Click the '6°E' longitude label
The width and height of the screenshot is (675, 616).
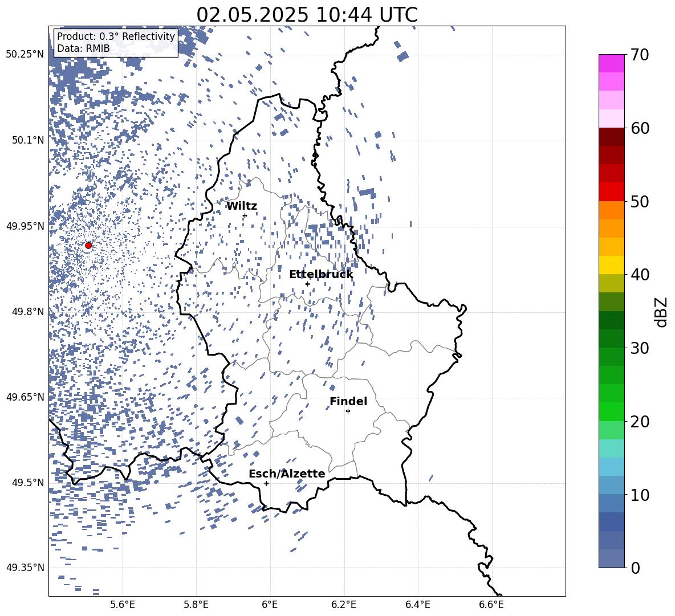pos(270,605)
